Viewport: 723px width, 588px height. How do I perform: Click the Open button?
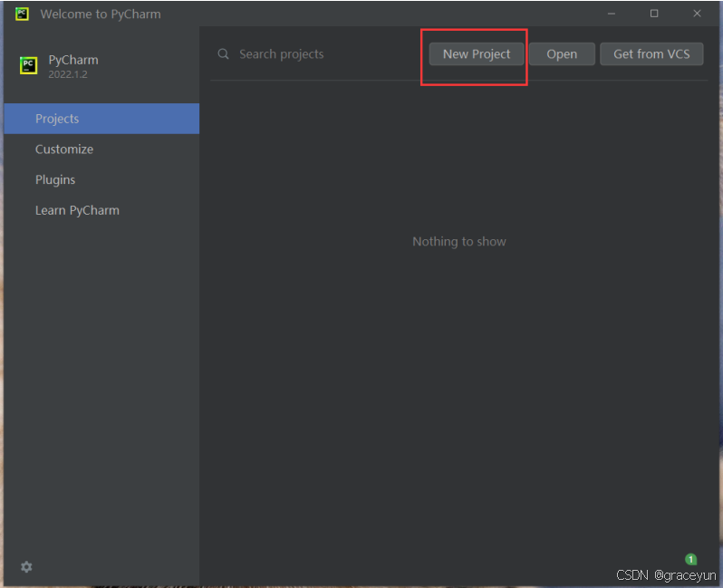(562, 54)
